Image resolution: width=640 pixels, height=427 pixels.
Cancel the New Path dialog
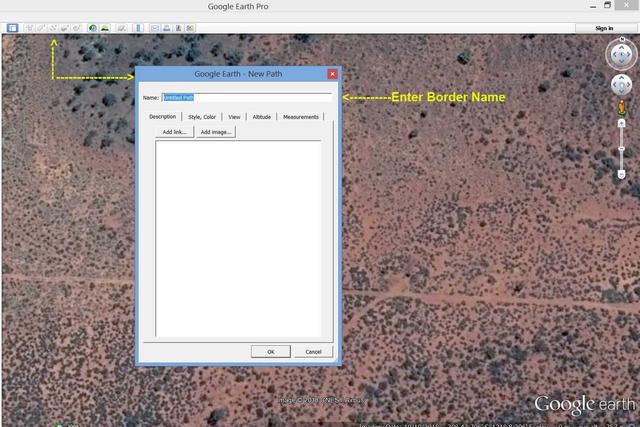313,351
